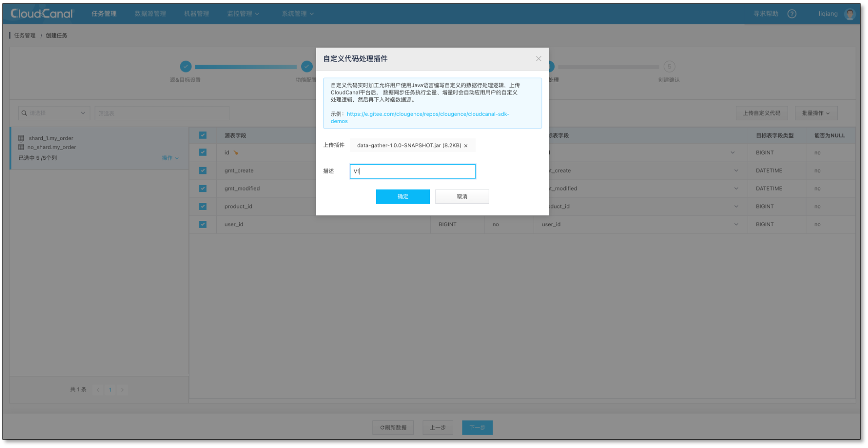Click the liqiang user avatar
Viewport: 868px width, 448px height.
coord(850,13)
